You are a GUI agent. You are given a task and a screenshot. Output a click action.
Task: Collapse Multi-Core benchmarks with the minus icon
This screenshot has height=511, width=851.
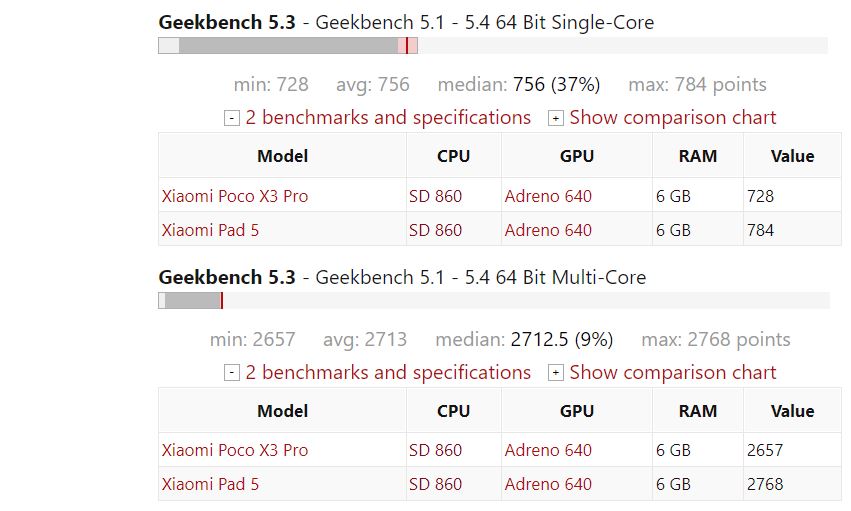(x=232, y=373)
